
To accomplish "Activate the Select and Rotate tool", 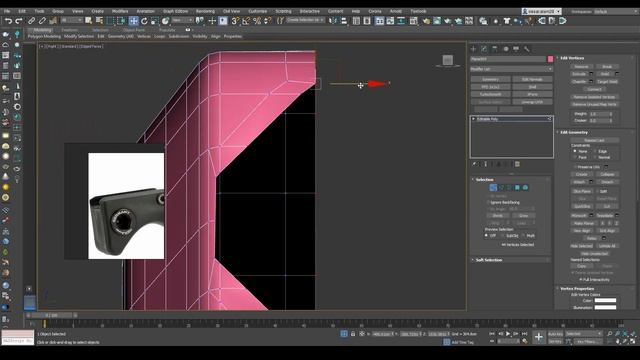I will [x=144, y=20].
